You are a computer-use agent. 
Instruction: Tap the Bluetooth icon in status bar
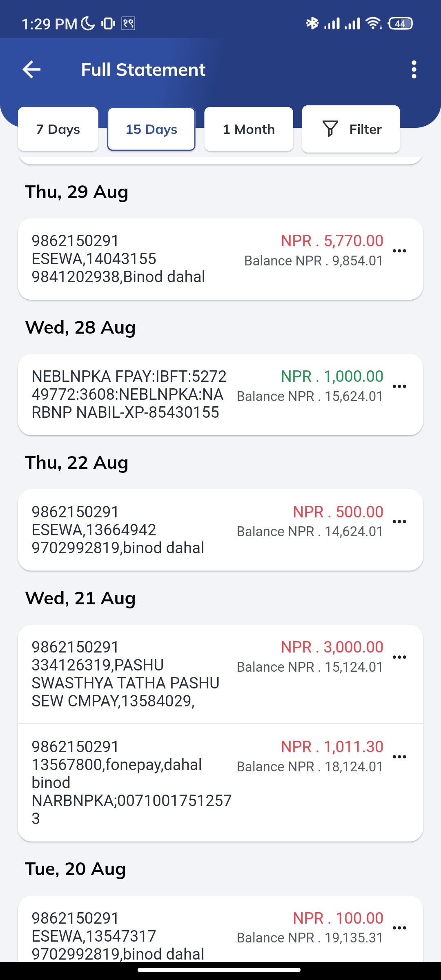312,23
